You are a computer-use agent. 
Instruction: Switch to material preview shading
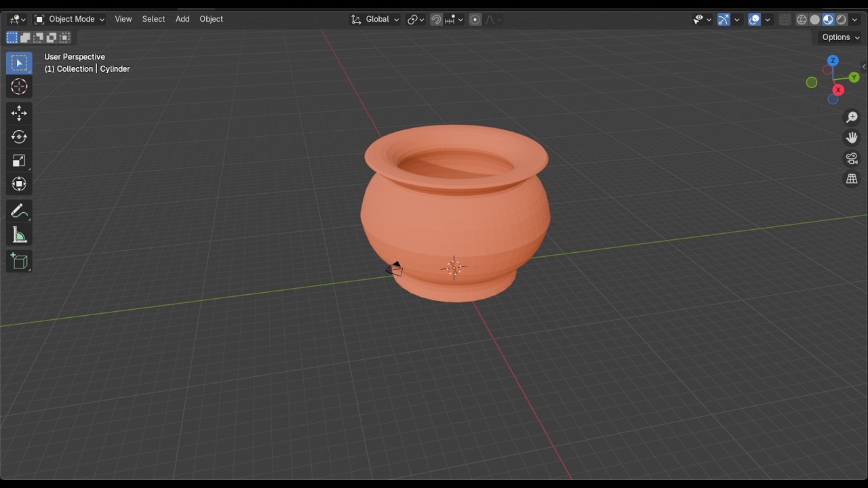click(x=828, y=20)
